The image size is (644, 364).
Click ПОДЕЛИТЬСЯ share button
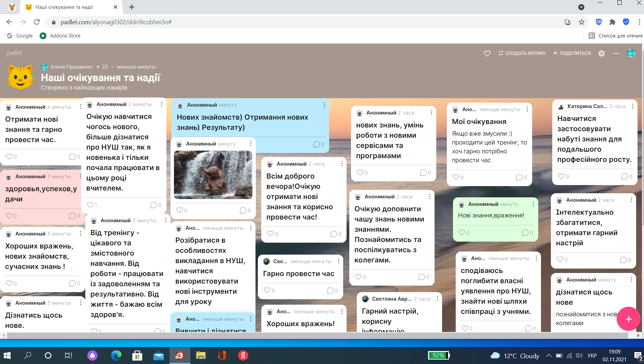click(x=572, y=53)
